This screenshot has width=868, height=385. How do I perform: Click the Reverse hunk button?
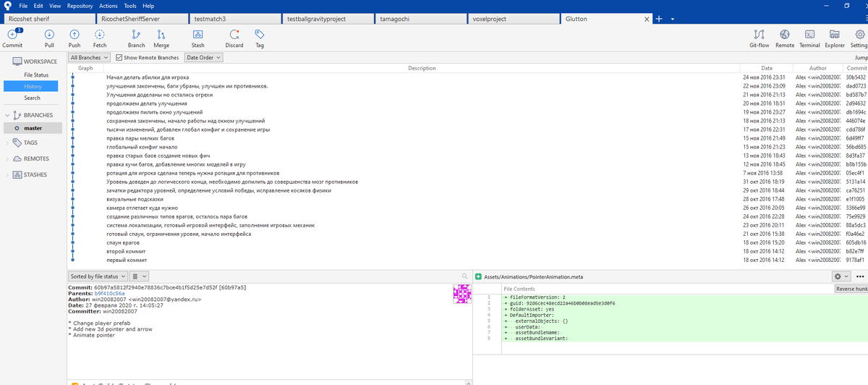click(x=851, y=289)
